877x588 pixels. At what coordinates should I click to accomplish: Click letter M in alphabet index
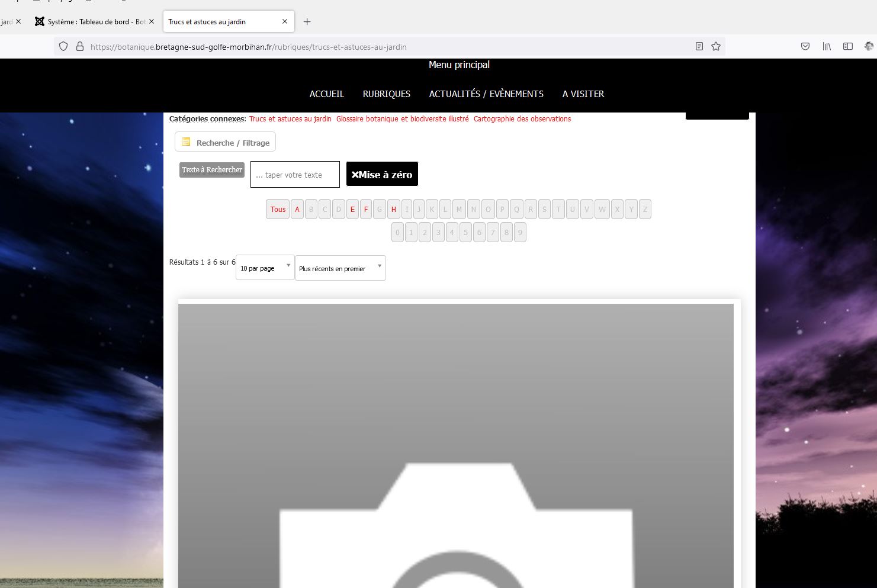click(x=459, y=209)
